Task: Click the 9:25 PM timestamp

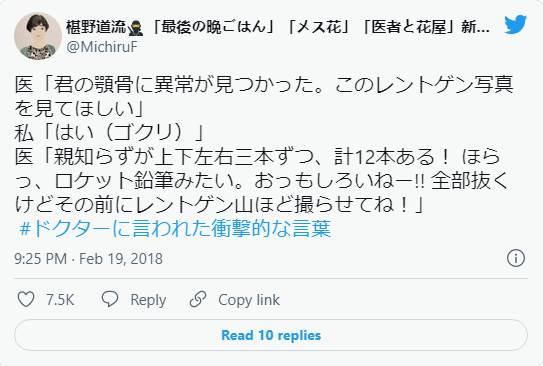Action: coord(41,259)
